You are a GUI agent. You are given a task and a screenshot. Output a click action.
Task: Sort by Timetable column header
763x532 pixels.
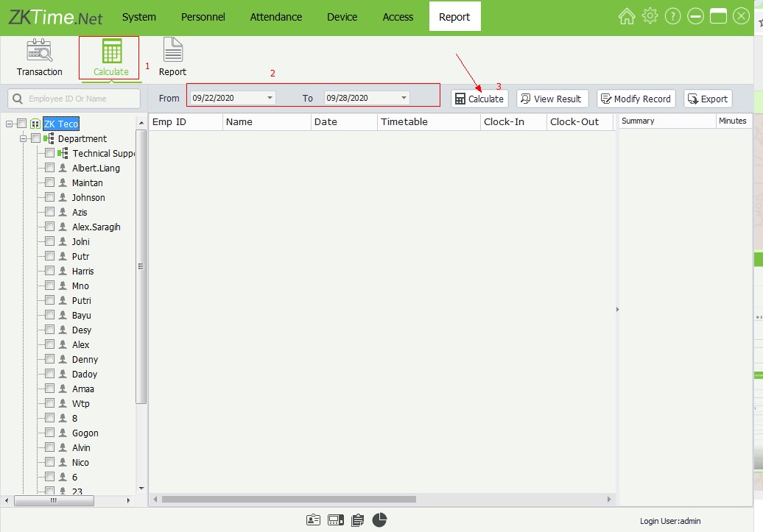[429, 121]
